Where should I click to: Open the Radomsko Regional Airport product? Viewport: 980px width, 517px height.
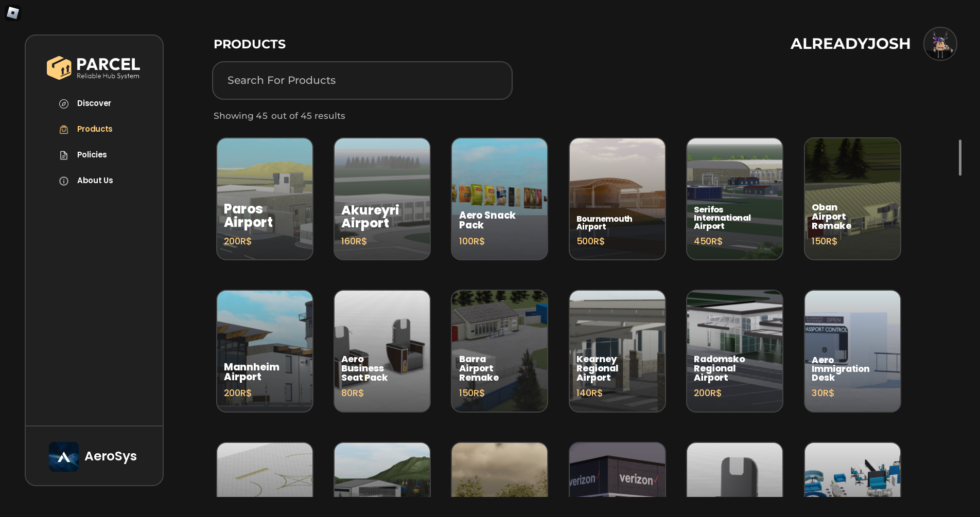tap(734, 351)
